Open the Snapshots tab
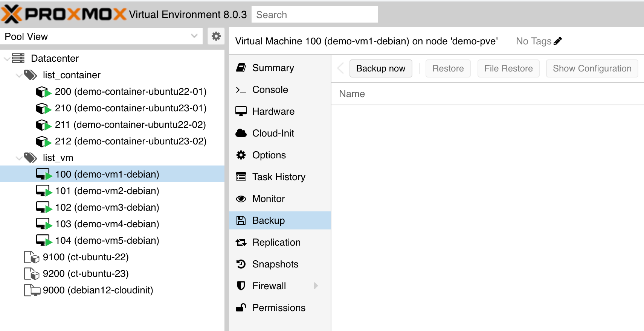This screenshot has height=331, width=644. click(280, 264)
